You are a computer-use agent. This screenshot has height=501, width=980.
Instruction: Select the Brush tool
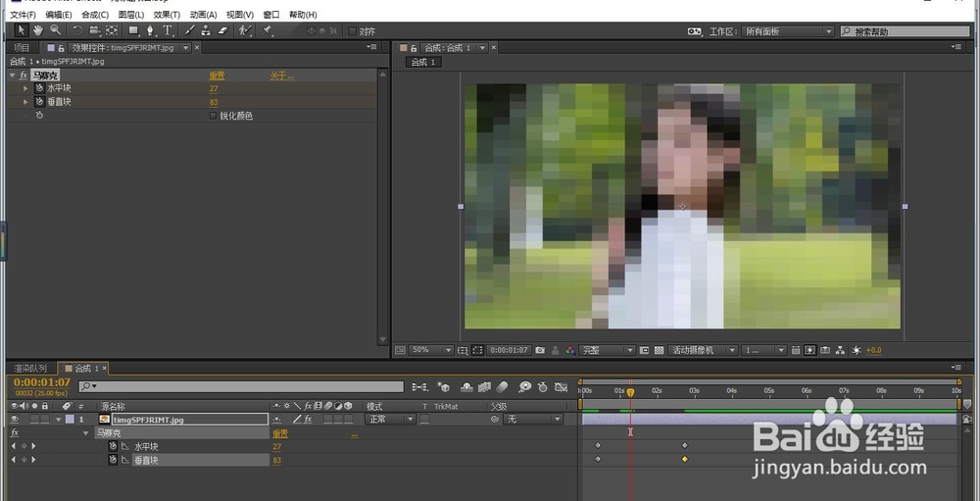(190, 30)
